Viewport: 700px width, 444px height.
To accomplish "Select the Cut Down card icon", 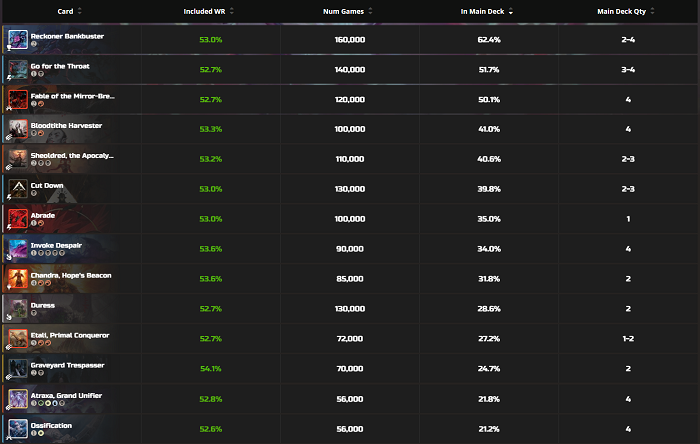I will point(18,189).
